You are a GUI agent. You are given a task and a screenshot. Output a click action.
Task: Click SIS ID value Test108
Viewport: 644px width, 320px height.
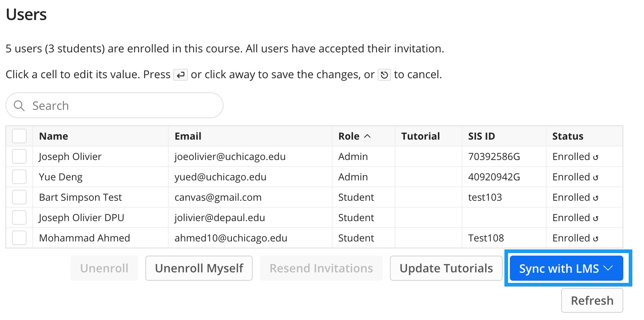486,238
